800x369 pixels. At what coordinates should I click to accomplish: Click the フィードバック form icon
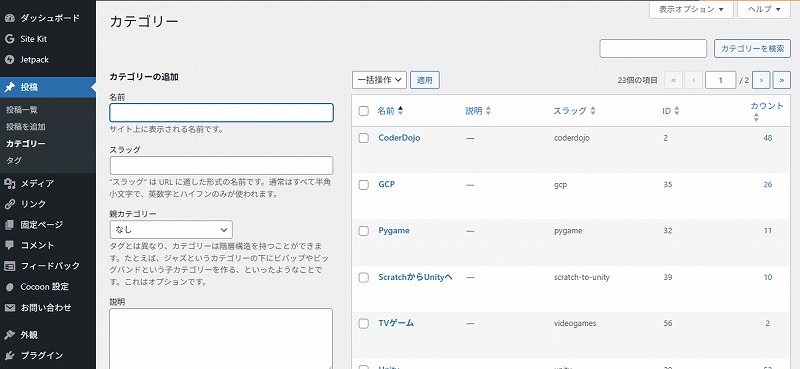tap(9, 266)
